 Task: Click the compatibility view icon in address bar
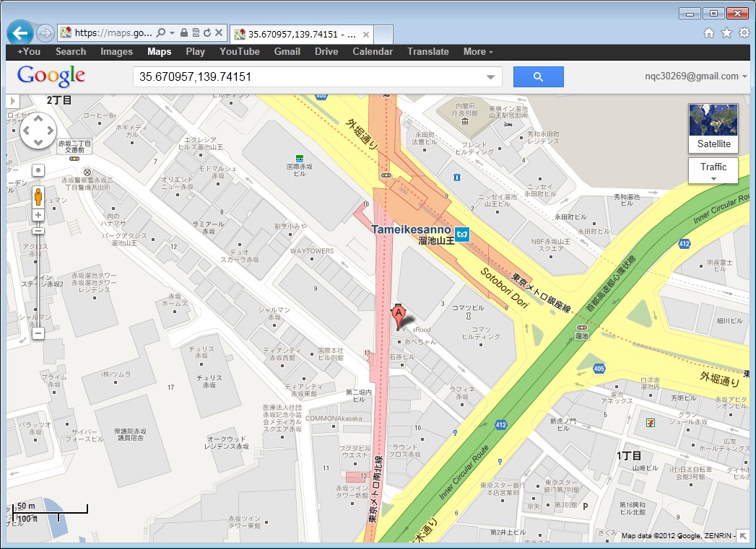[195, 32]
